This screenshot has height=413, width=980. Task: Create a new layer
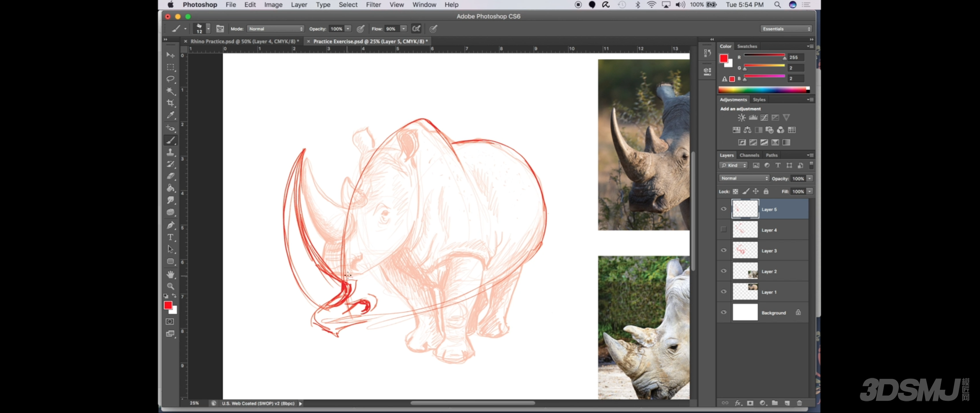(x=787, y=403)
